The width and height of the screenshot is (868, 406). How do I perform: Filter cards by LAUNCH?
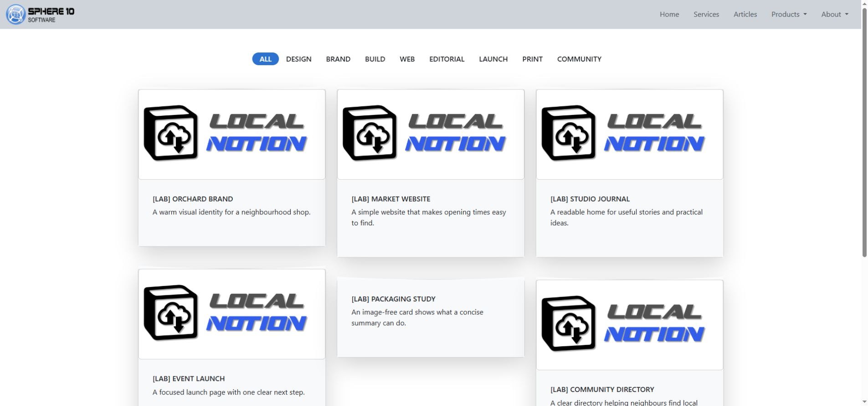pyautogui.click(x=493, y=59)
